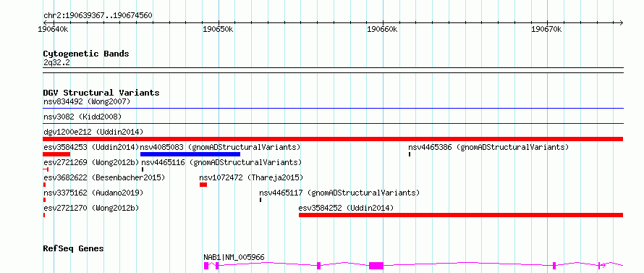
Task: Click variant label esv2721270 (Wong2012b)
Action: 91,208
